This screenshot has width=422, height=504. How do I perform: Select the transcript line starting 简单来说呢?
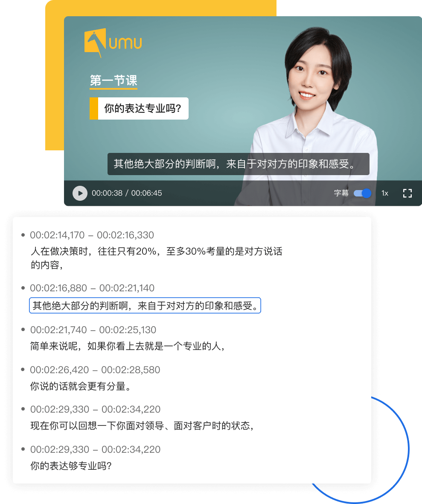click(127, 346)
